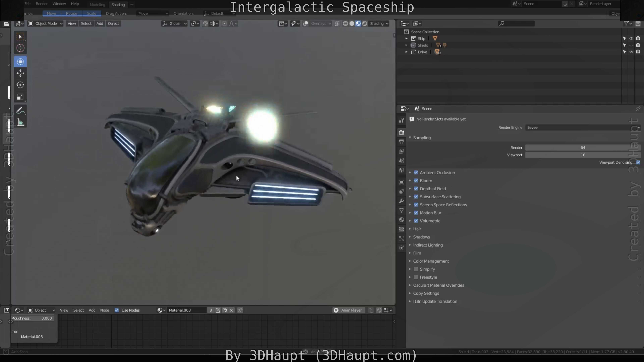The image size is (644, 362).
Task: Click the Anim Player button
Action: point(351,310)
